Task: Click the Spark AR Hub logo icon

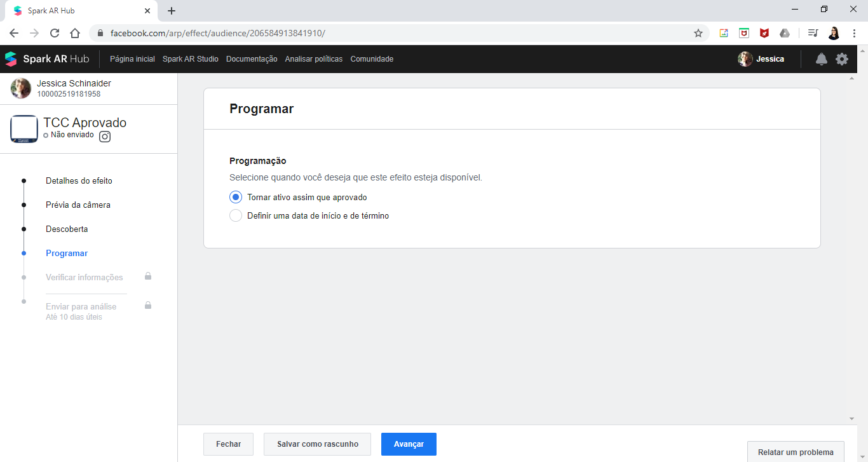Action: pos(11,59)
